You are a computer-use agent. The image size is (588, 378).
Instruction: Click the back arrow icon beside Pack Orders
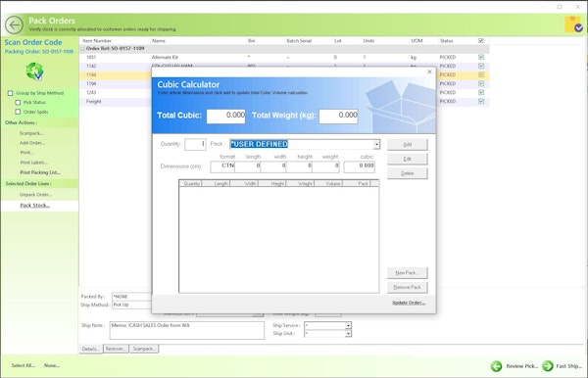[15, 25]
